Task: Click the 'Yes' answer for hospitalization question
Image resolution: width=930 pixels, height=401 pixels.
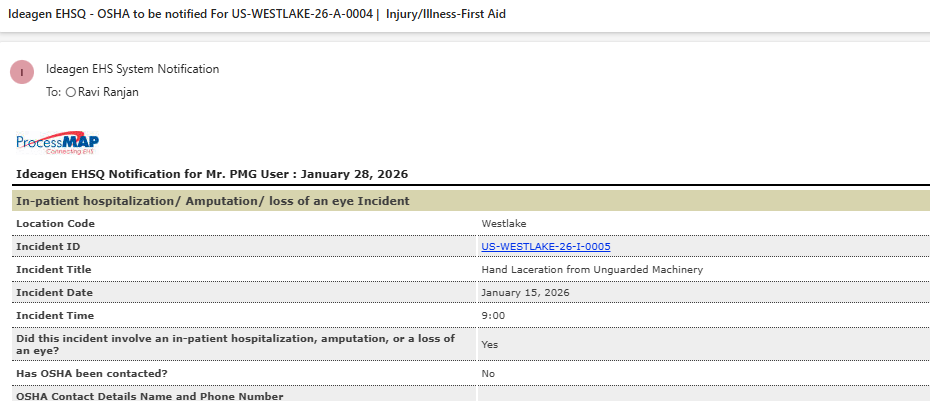Action: pyautogui.click(x=489, y=345)
